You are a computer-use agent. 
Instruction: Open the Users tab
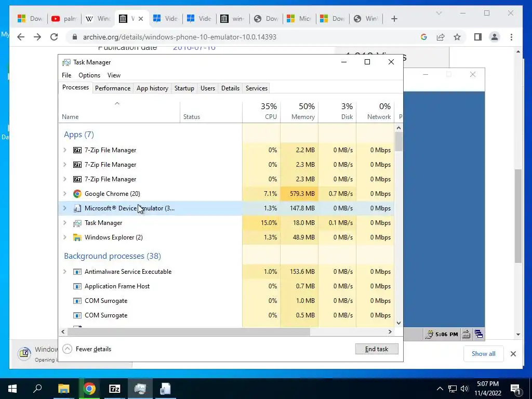[x=208, y=88]
